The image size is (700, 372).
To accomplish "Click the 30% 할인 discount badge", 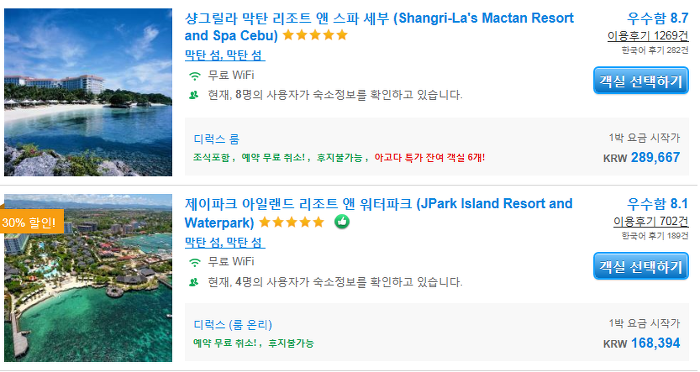I will pos(31,222).
